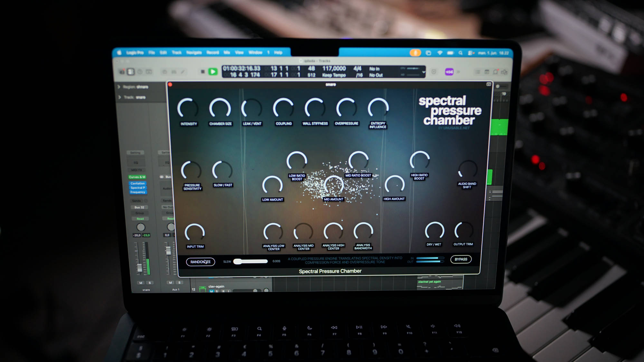Open the Note Pad icon in toolbar
This screenshot has width=644, height=362.
coord(487,72)
